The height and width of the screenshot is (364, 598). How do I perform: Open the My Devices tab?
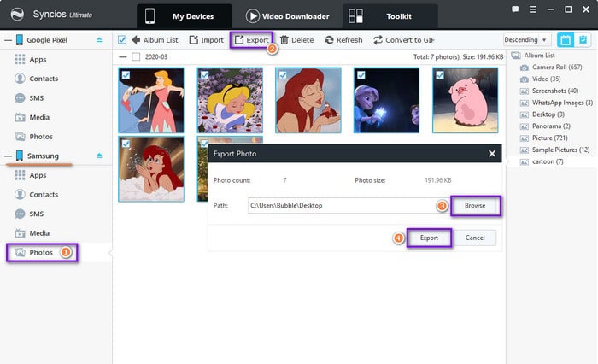click(185, 16)
